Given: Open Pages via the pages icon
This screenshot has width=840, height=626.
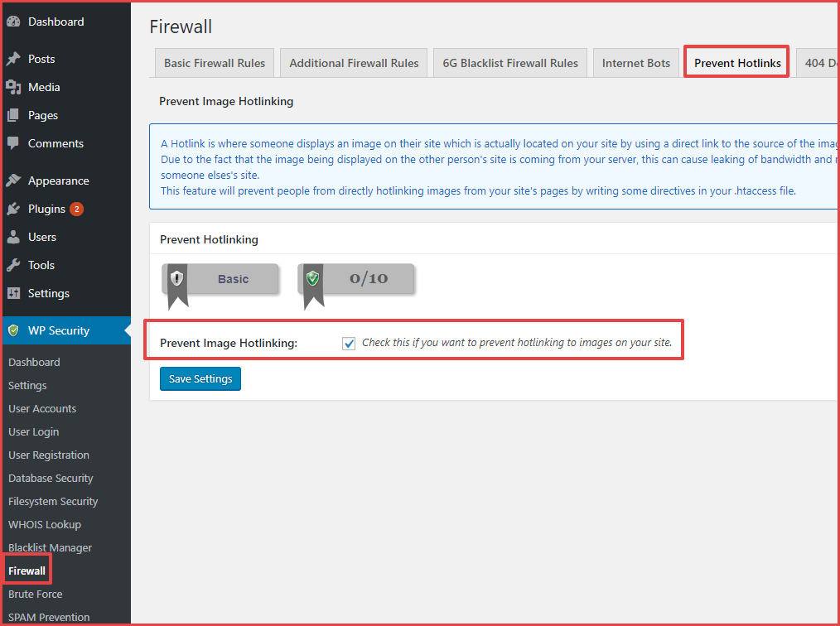Looking at the screenshot, I should pos(12,114).
